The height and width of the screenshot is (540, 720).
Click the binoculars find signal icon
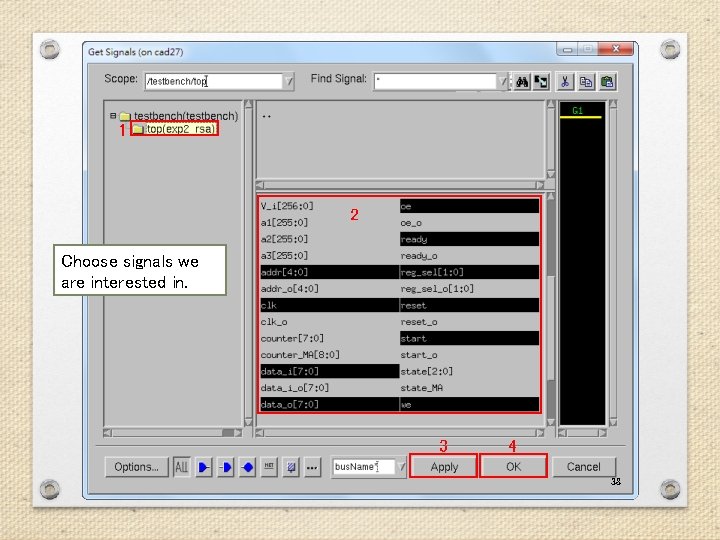522,82
